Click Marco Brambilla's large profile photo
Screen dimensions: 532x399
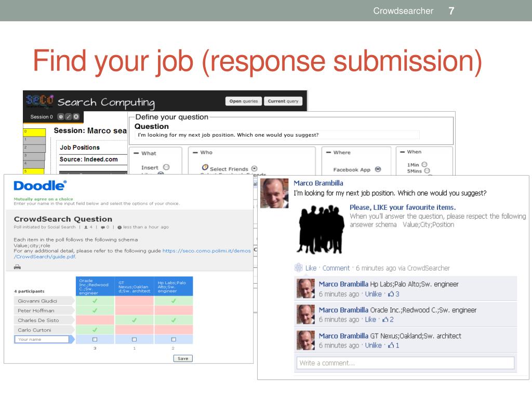point(274,193)
